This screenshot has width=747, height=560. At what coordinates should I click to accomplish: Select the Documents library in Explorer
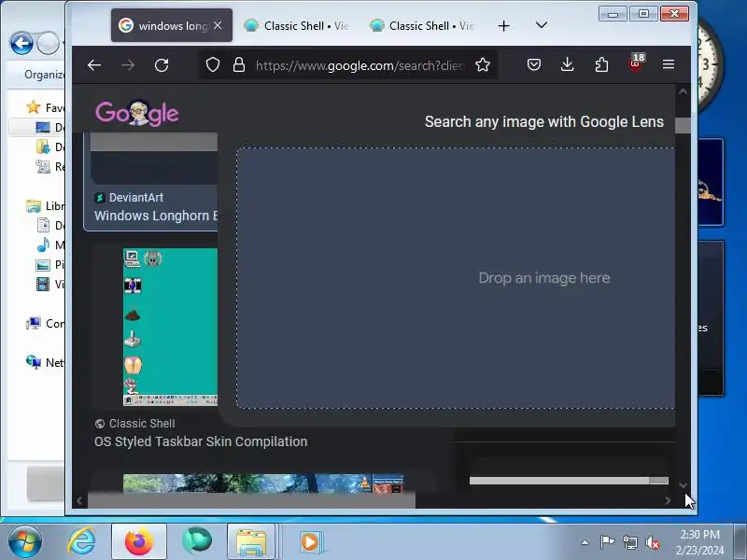(x=50, y=225)
